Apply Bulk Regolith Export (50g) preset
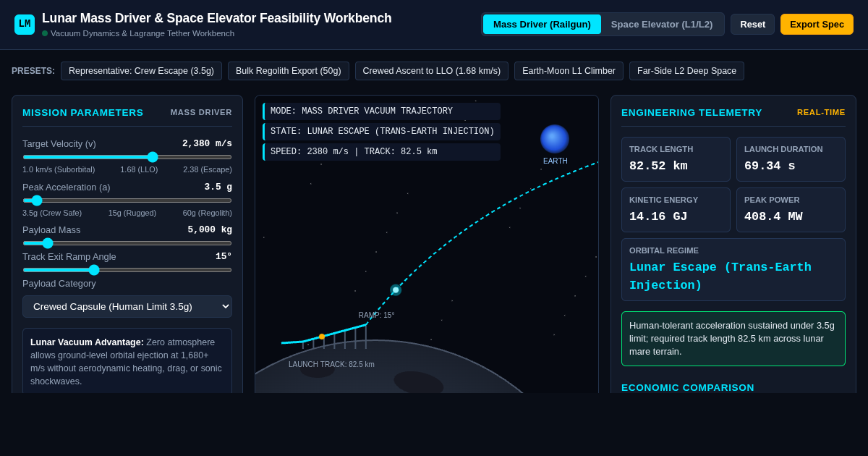The image size is (868, 456). [288, 71]
